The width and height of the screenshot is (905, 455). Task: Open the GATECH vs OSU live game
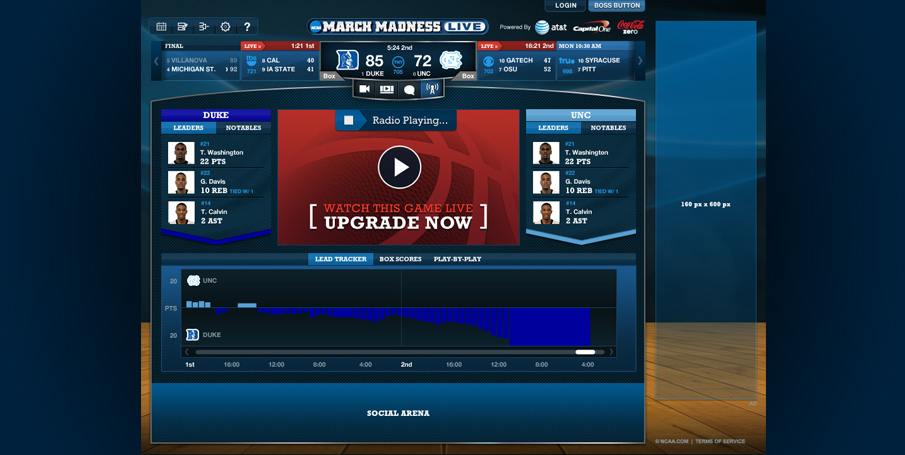pos(517,60)
